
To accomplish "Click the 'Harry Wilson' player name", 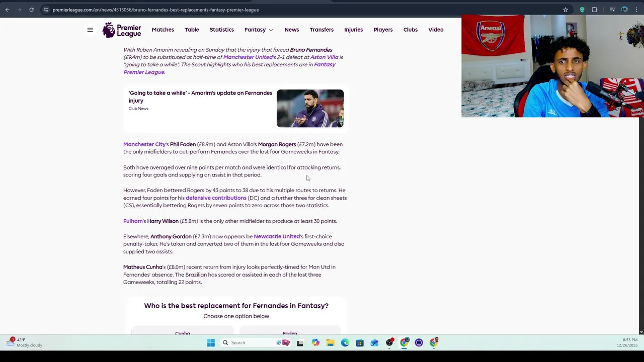I will (163, 221).
